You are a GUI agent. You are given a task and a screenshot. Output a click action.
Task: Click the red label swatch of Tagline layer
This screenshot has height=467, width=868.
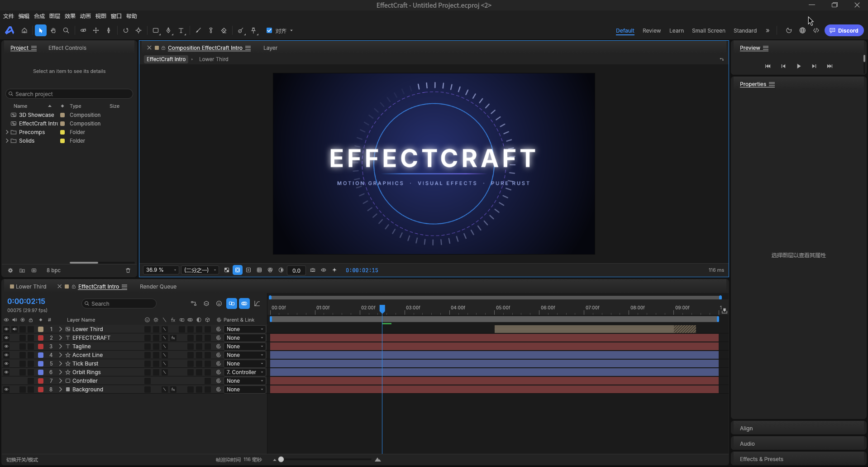click(x=41, y=347)
